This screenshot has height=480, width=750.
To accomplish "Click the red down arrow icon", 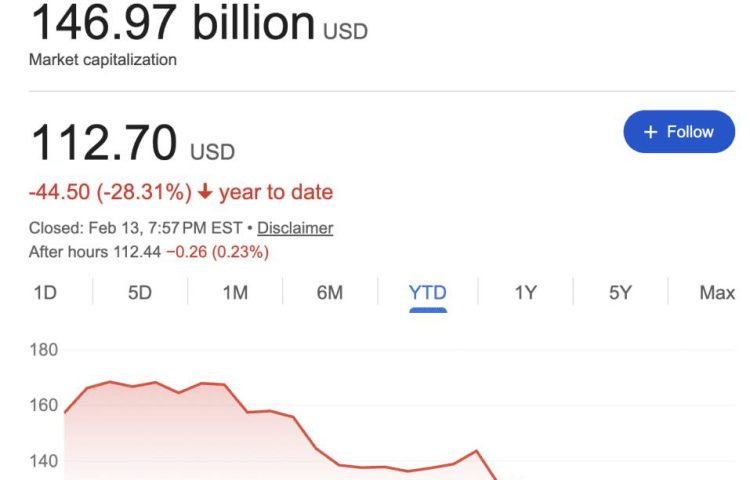I will click(x=205, y=192).
